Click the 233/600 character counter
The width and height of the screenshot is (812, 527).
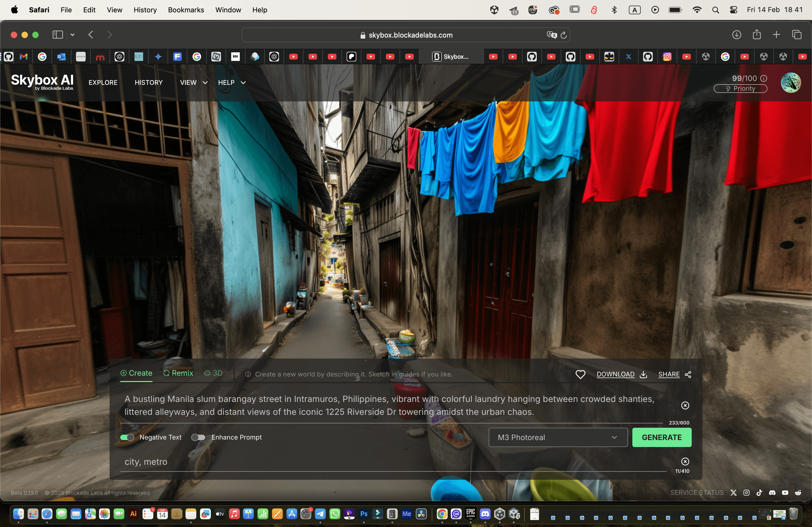pyautogui.click(x=679, y=423)
